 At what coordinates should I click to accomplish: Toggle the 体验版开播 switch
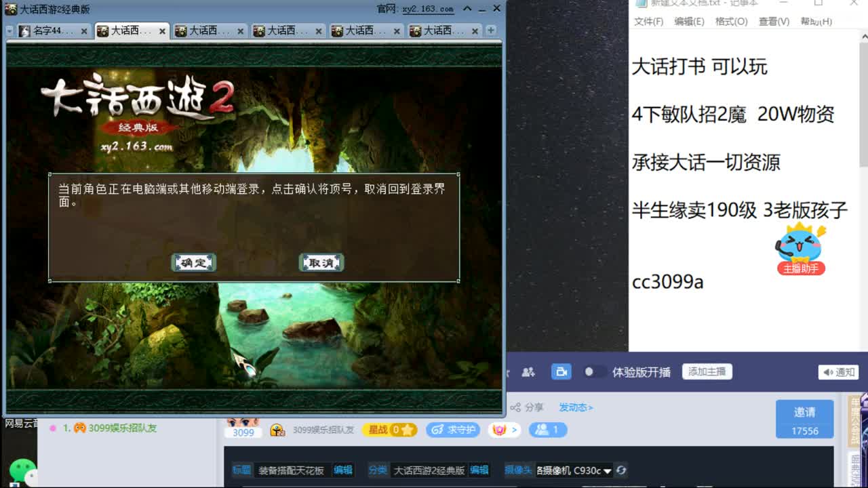tap(595, 371)
